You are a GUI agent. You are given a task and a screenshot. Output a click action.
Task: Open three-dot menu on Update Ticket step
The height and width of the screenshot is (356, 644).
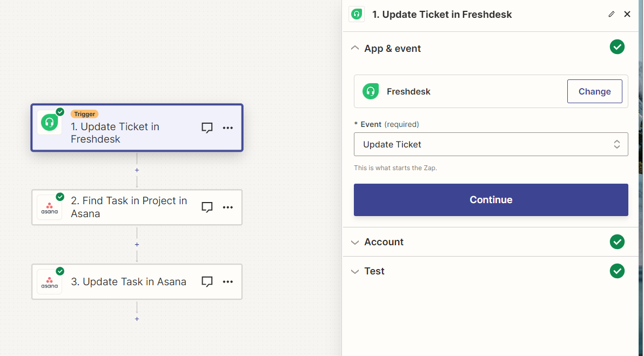point(228,127)
